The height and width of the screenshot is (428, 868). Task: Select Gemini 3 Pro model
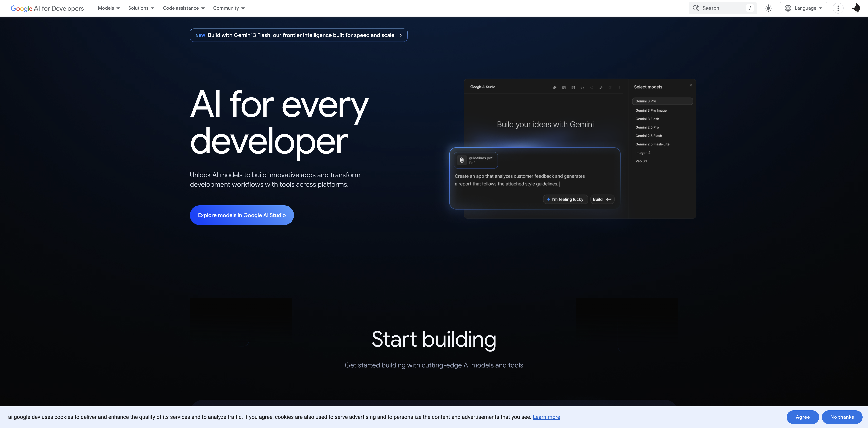(663, 101)
